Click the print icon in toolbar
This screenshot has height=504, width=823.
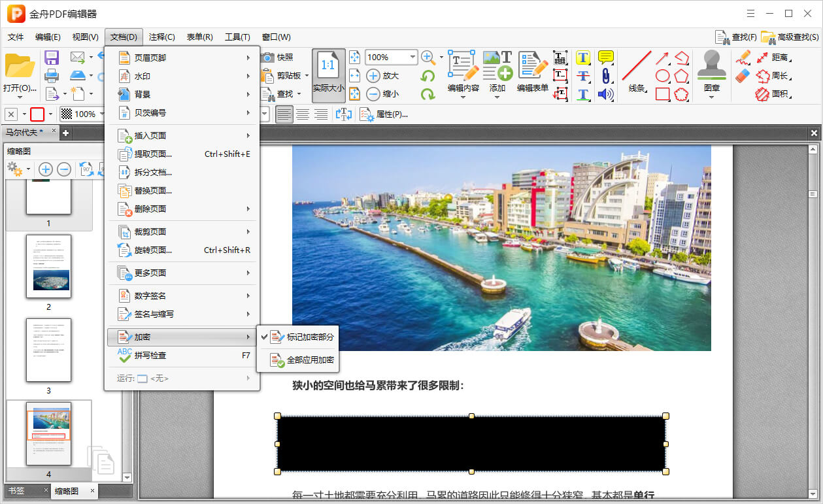coord(52,76)
